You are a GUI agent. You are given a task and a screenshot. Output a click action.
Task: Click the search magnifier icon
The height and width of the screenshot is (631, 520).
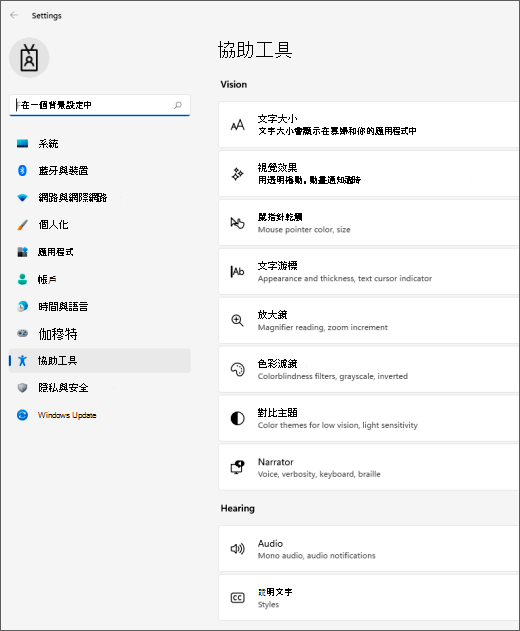coord(178,105)
